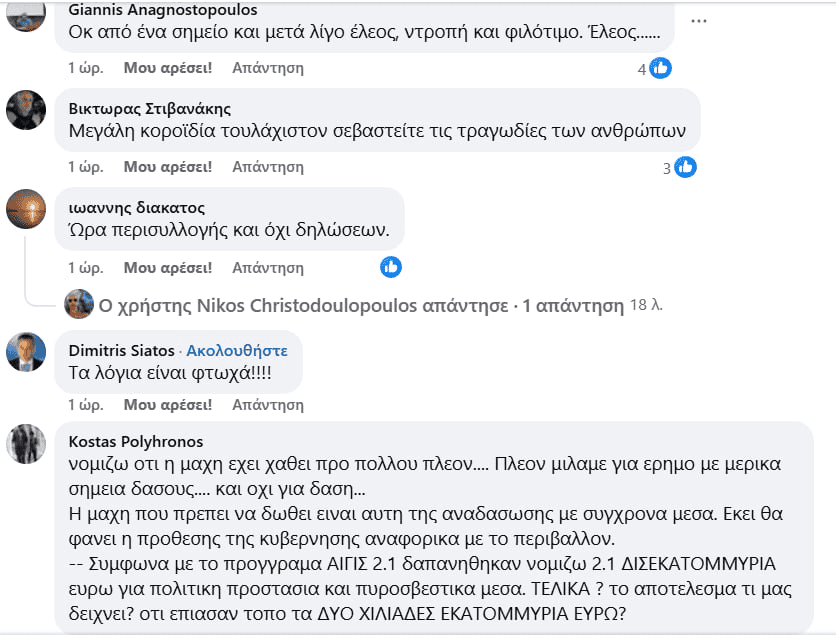Click like reaction icon on Giannis Anagnostopoulos comment
Image resolution: width=836 pixels, height=637 pixels.
660,68
